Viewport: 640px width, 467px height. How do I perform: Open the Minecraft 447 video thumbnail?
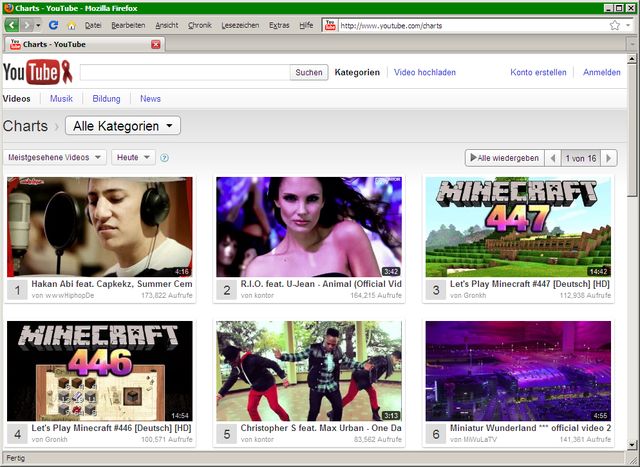(518, 227)
